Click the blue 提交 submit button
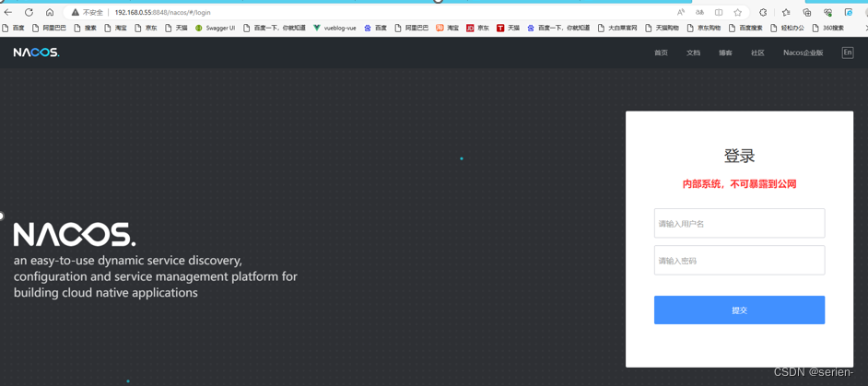 [740, 310]
